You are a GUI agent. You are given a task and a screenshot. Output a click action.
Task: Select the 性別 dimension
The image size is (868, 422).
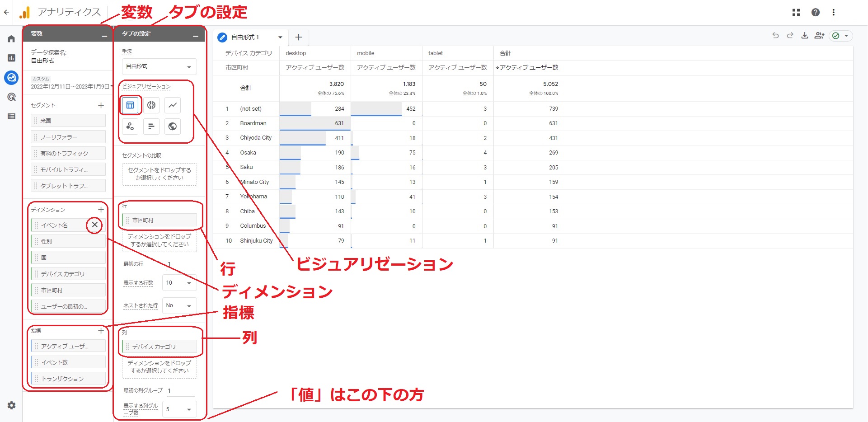pyautogui.click(x=68, y=241)
